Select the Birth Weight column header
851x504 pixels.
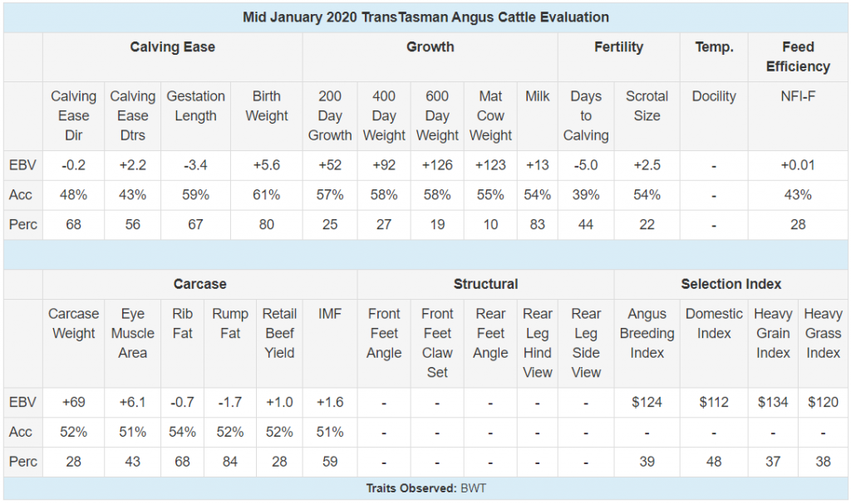pos(267,105)
